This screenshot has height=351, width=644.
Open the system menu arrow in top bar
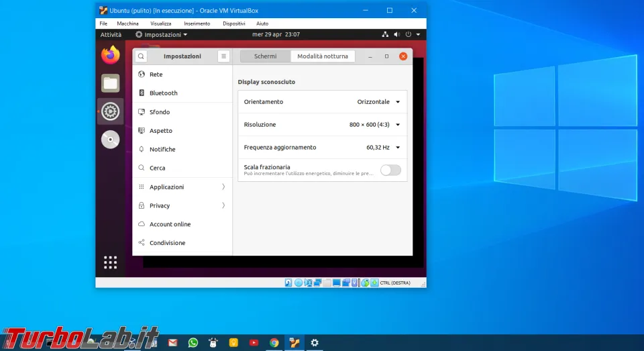coord(418,34)
